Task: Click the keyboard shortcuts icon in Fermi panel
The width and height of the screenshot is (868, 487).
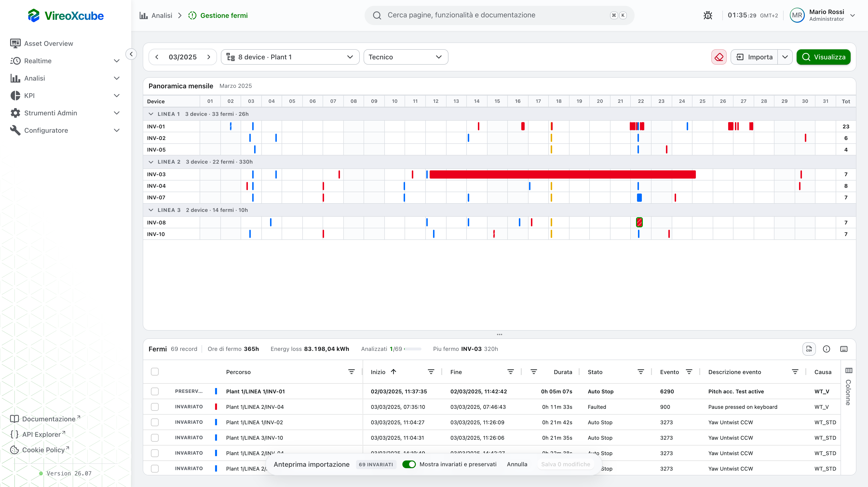Action: tap(844, 349)
